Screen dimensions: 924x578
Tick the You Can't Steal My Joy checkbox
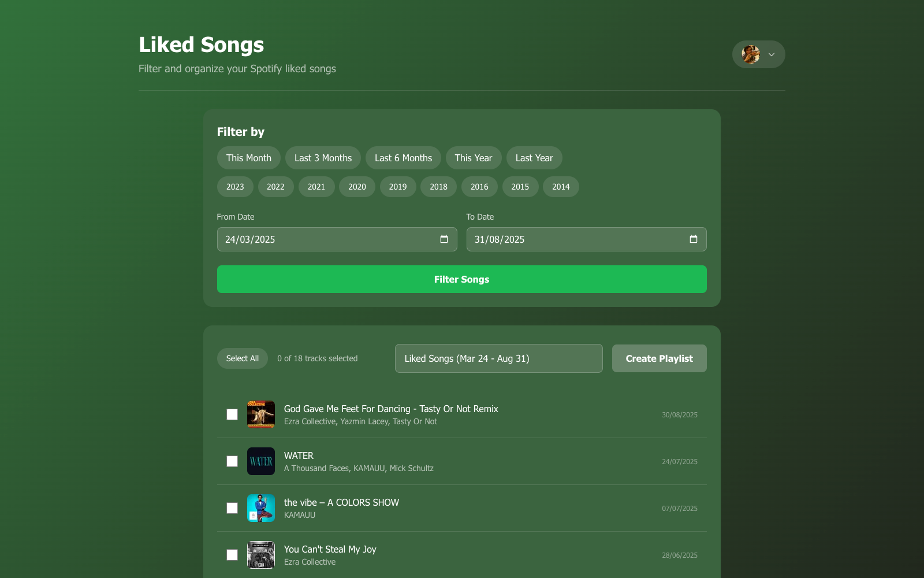(x=232, y=555)
